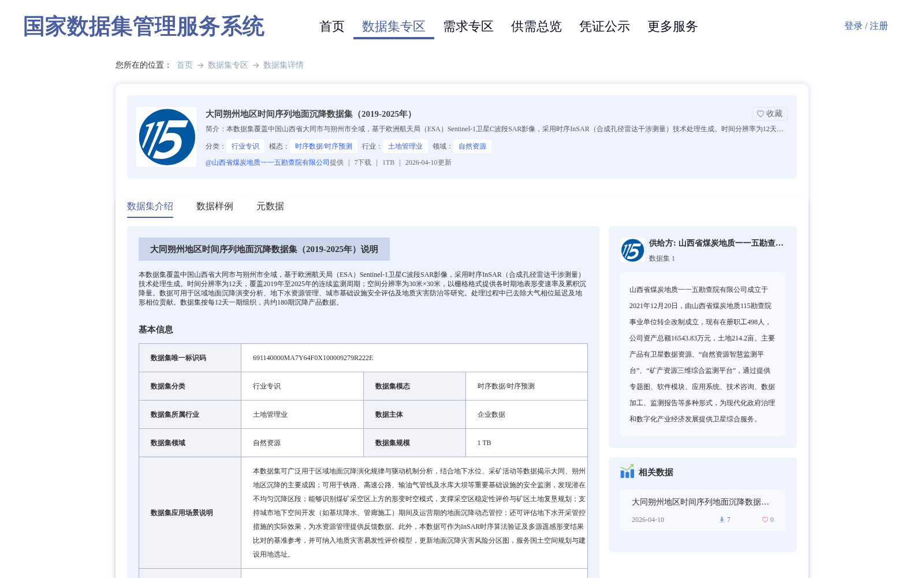924x578 pixels.
Task: Click the dataset title in the header card
Action: coord(311,114)
